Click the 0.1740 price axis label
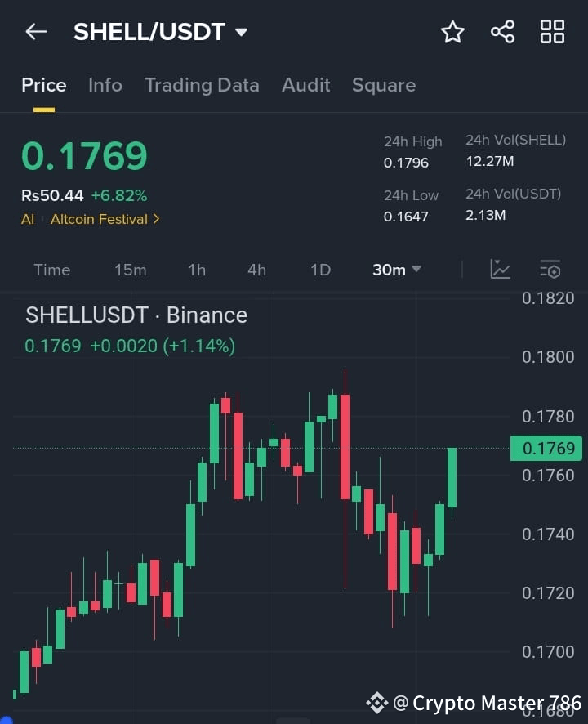This screenshot has height=724, width=588. click(548, 534)
